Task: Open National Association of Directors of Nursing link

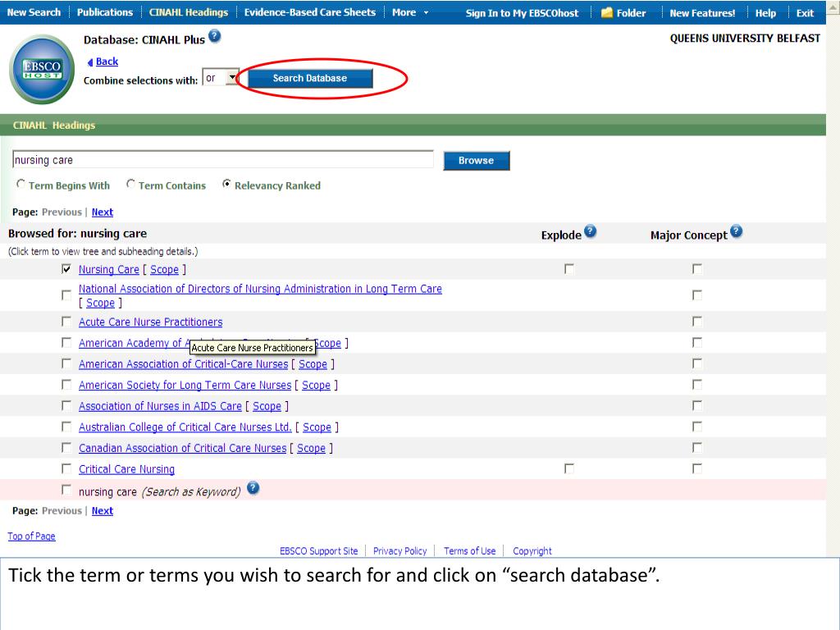Action: 260,289
